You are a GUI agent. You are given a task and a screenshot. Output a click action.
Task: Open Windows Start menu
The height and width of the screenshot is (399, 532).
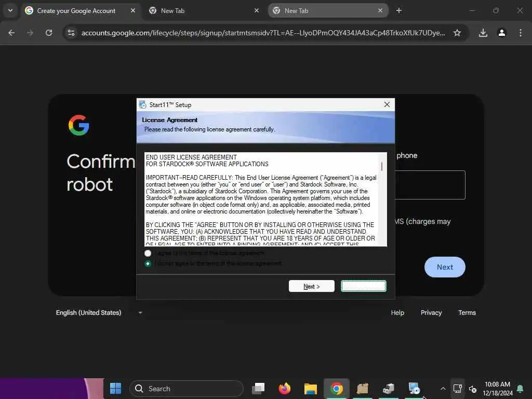[115, 389]
